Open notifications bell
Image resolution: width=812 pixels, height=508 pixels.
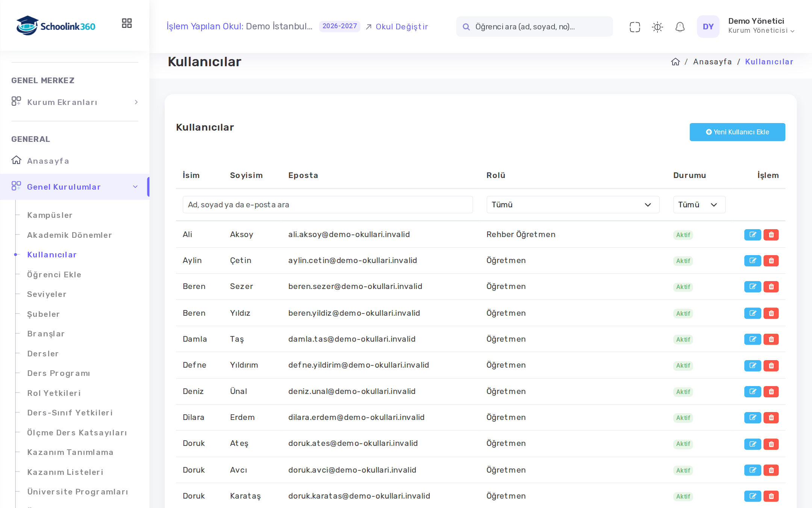tap(680, 27)
